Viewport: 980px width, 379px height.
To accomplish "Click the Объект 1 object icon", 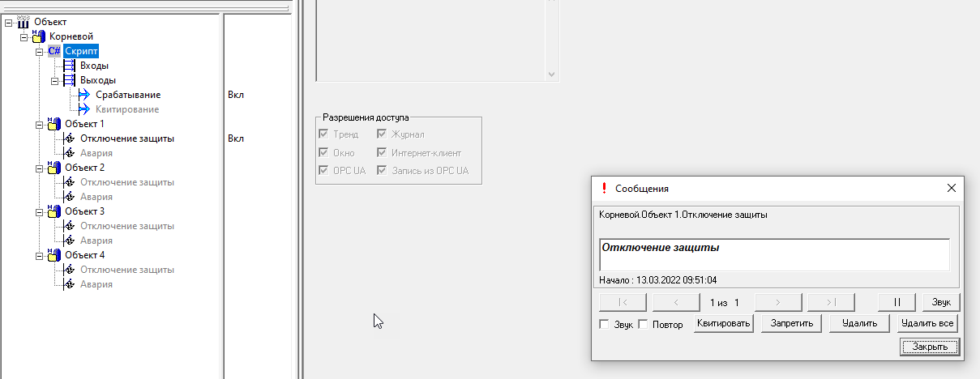I will click(54, 124).
